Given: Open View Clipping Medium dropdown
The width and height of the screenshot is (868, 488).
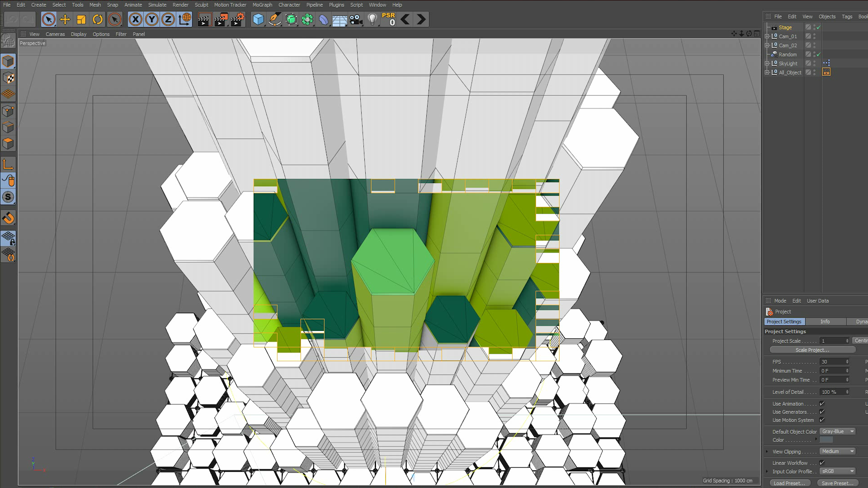Looking at the screenshot, I should pyautogui.click(x=838, y=451).
